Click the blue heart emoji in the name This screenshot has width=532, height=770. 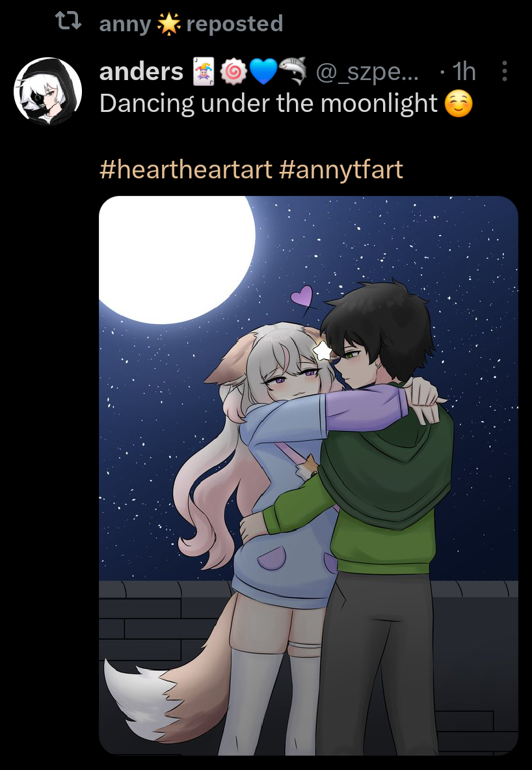coord(263,73)
